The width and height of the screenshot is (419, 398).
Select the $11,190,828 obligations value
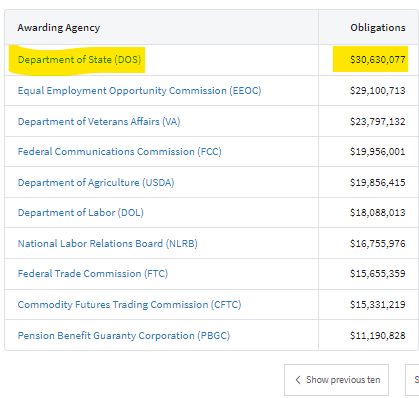pyautogui.click(x=378, y=335)
